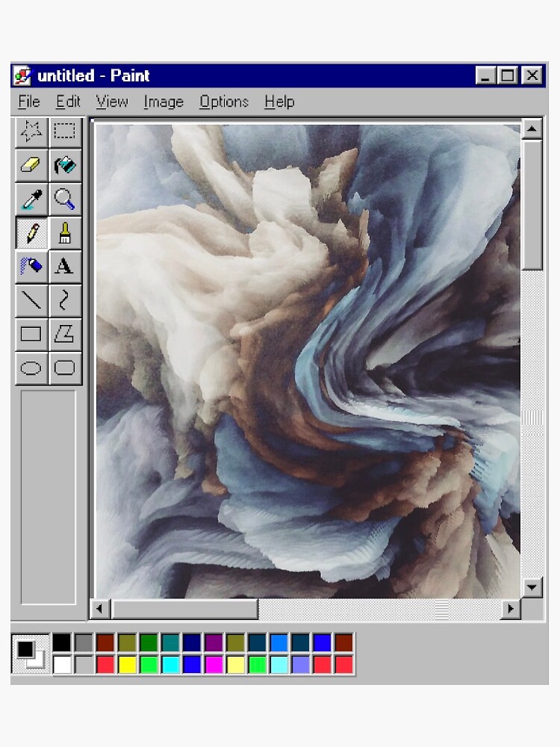Pick the Rounded Rectangle tool
This screenshot has height=747, width=560.
tap(65, 368)
